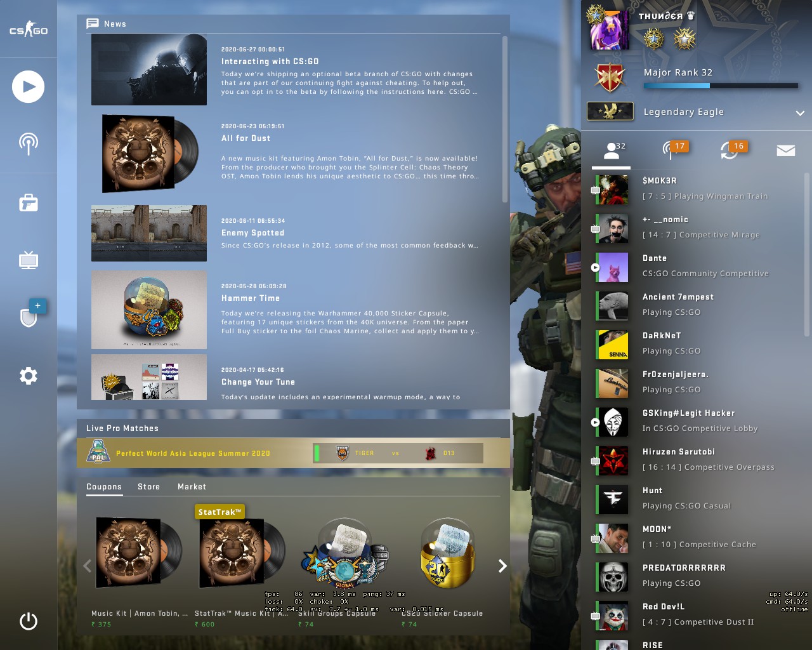Select the Friends list tab

tap(612, 151)
